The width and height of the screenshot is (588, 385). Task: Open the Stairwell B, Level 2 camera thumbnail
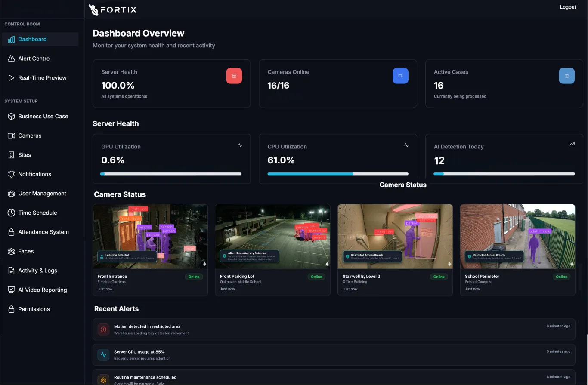pyautogui.click(x=395, y=237)
